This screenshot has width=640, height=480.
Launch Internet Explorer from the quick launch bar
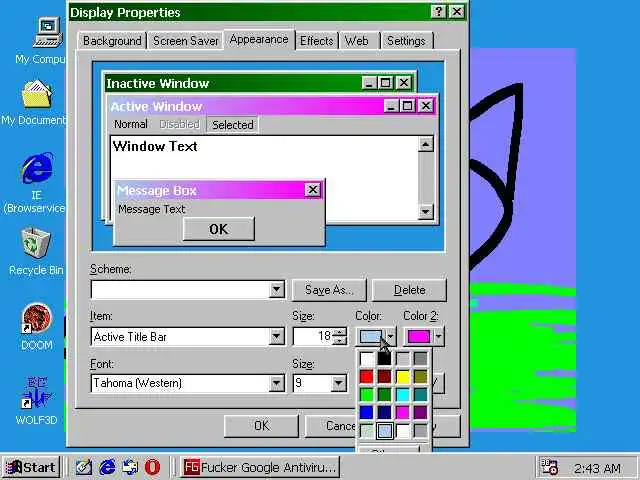pos(107,467)
